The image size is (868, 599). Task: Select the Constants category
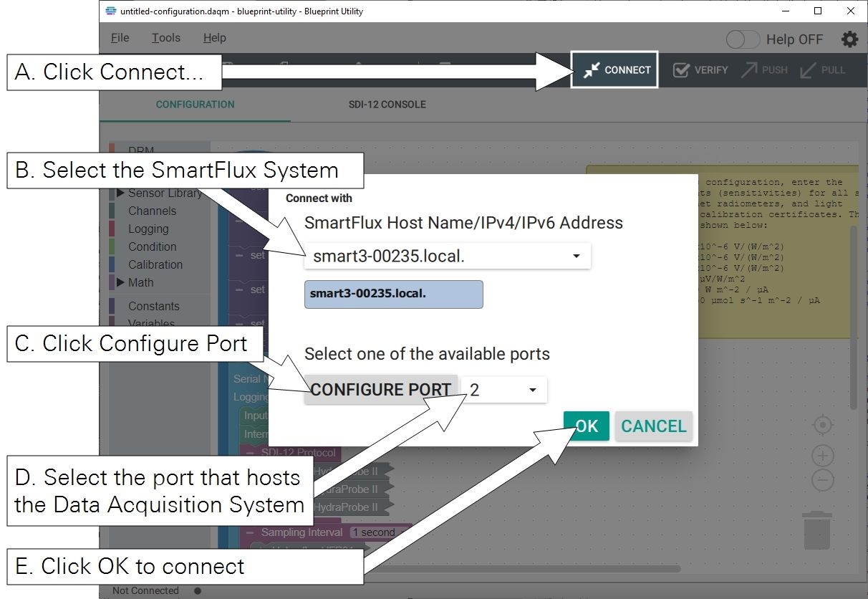(153, 306)
